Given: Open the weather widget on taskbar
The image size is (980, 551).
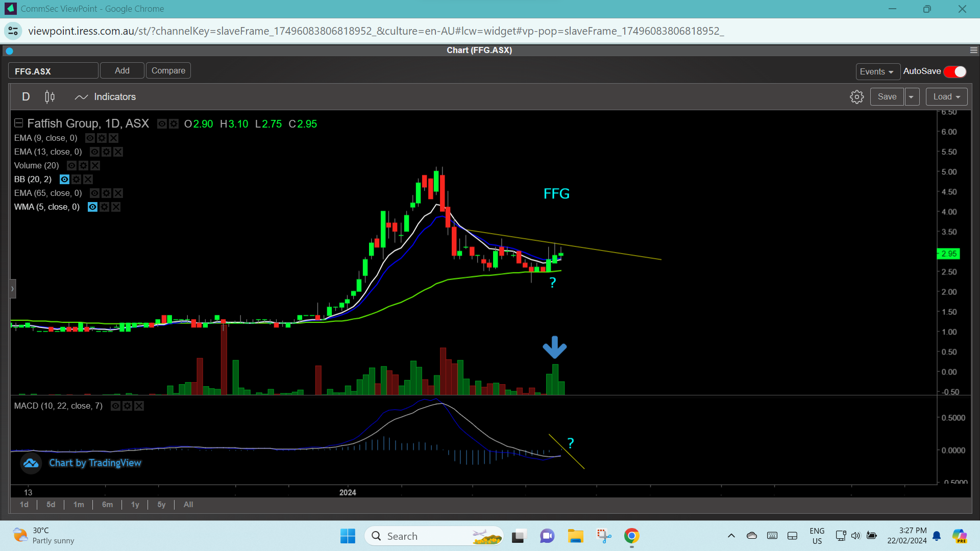Looking at the screenshot, I should pyautogui.click(x=43, y=536).
